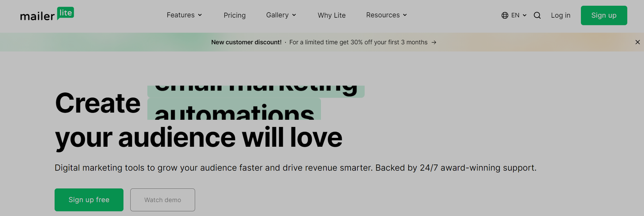
Task: Dismiss the new customer discount banner
Action: (x=638, y=42)
